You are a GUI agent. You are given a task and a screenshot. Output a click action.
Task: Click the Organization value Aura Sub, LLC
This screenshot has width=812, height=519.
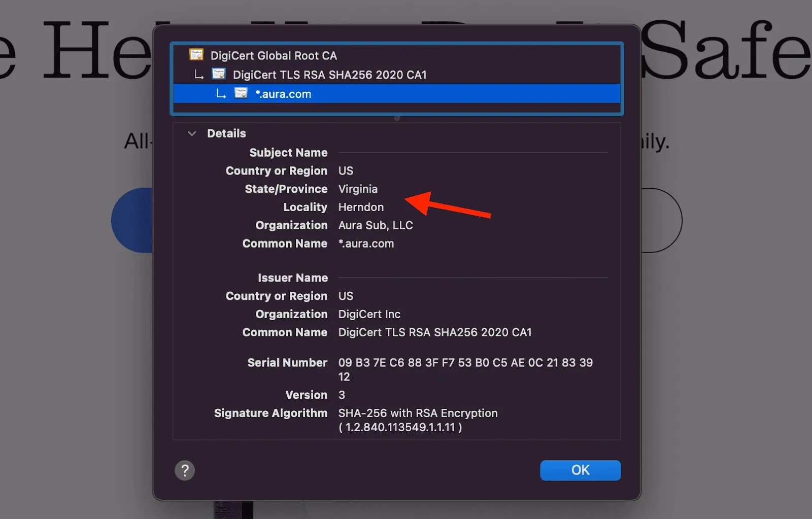(x=376, y=225)
